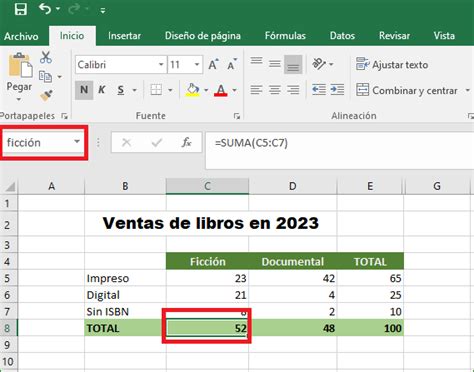Click cell with Impreso label
The width and height of the screenshot is (474, 372).
(x=125, y=278)
